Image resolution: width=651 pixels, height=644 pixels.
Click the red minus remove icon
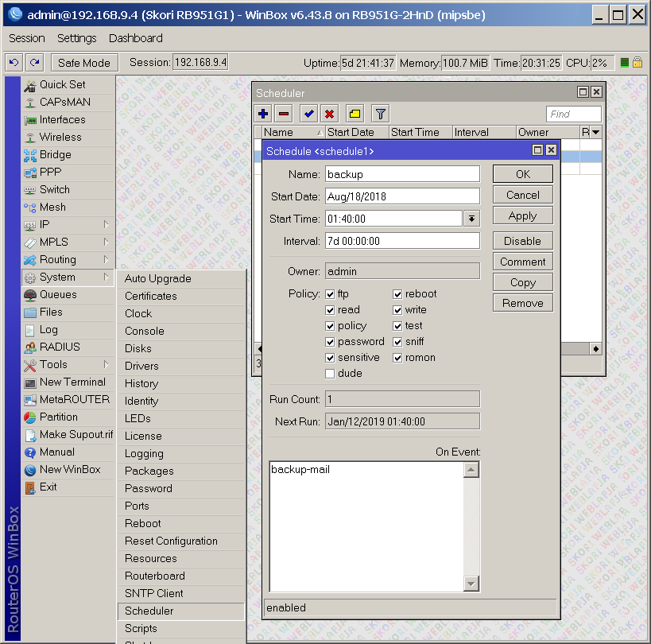[x=284, y=114]
